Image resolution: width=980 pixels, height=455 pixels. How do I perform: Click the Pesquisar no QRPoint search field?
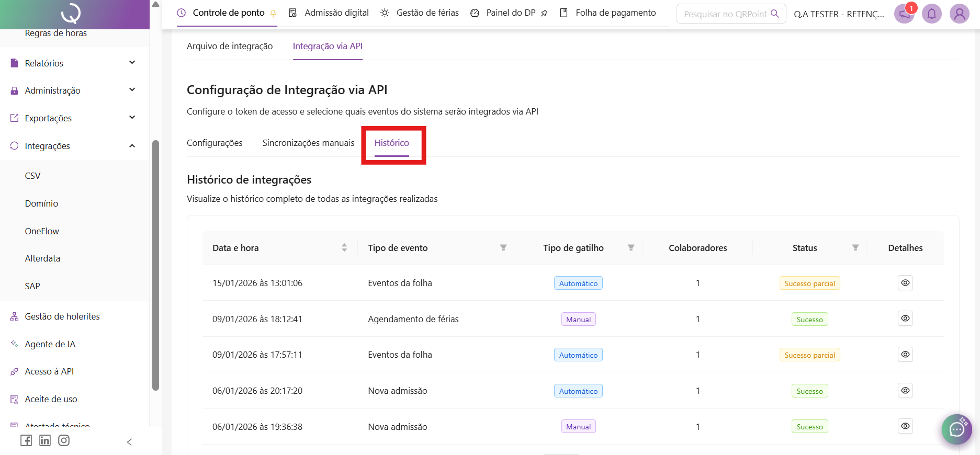tap(725, 14)
